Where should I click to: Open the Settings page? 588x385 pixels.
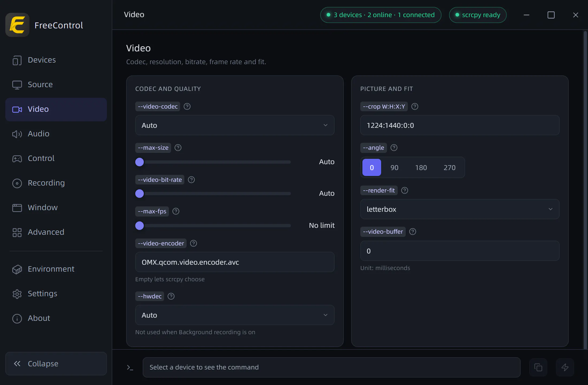56,294
